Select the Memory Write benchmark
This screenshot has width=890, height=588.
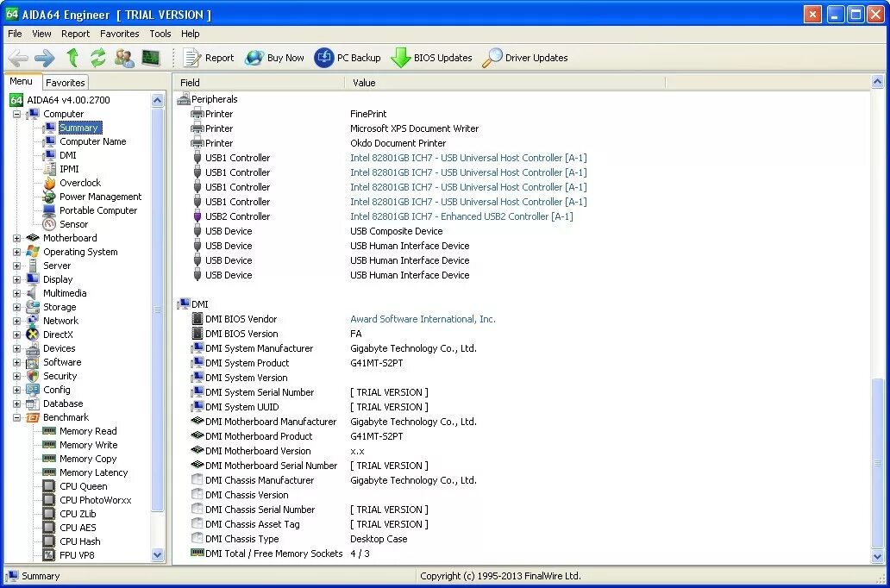pyautogui.click(x=89, y=445)
